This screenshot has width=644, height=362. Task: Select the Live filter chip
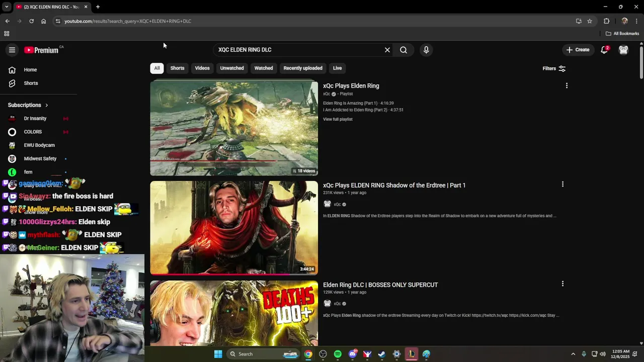(x=337, y=68)
